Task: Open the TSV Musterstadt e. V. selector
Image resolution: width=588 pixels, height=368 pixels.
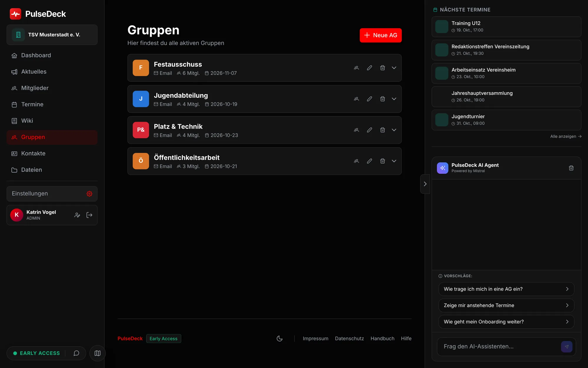Action: coord(52,35)
